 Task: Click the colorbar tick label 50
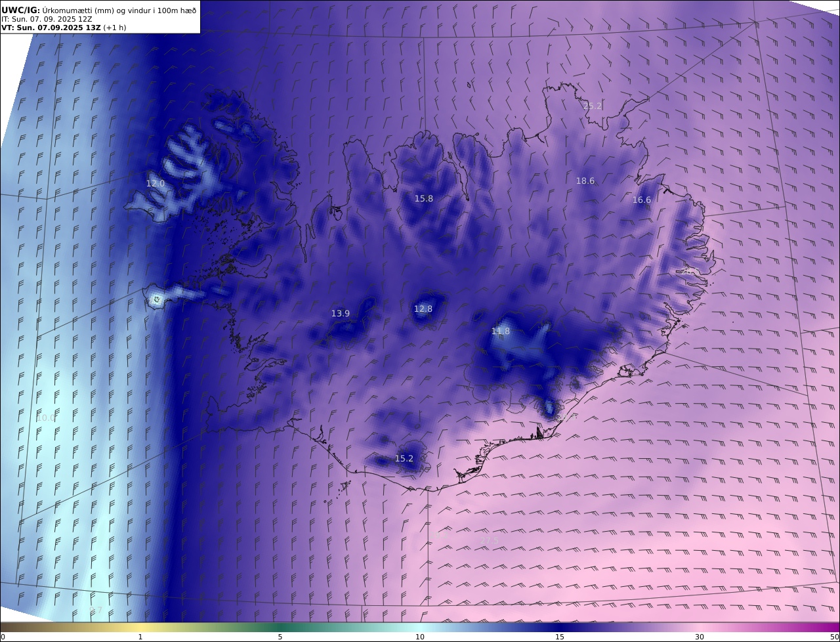click(x=835, y=637)
